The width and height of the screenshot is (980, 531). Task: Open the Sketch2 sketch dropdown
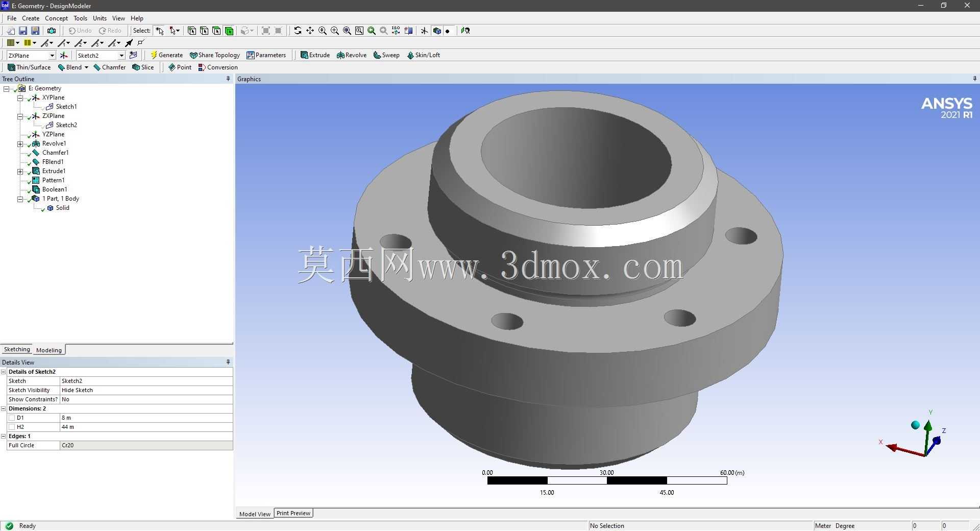click(121, 55)
